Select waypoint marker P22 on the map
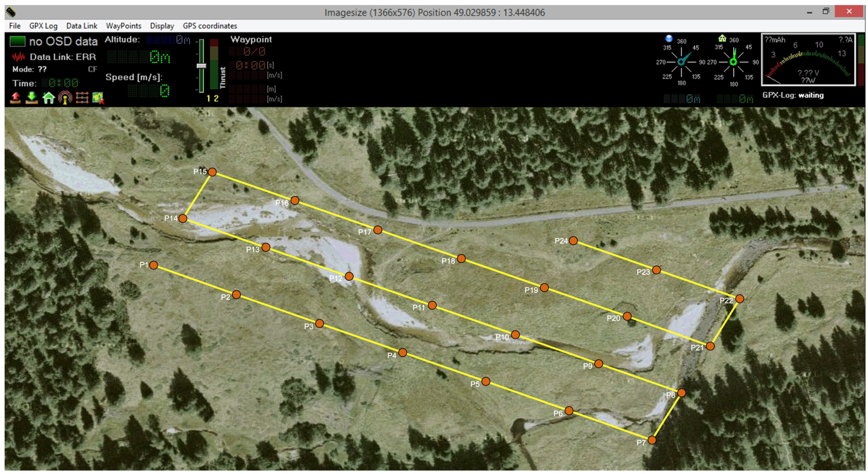Viewport: 868px width, 474px height. (740, 299)
